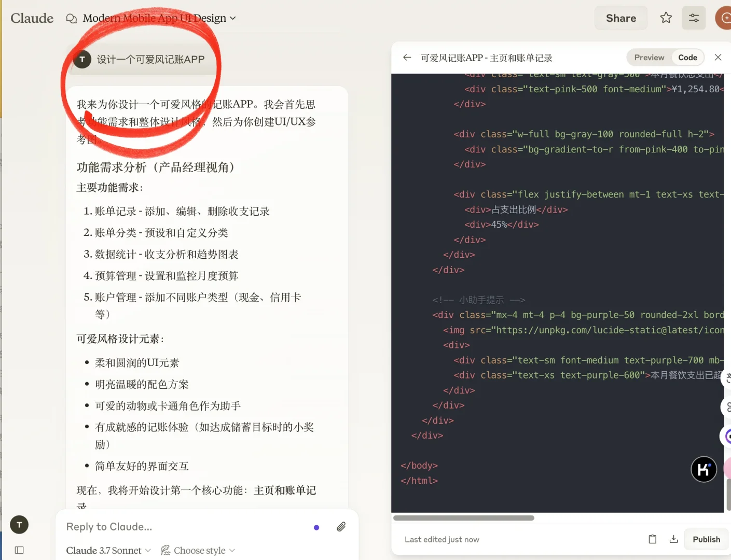The width and height of the screenshot is (731, 560).
Task: Click the Share button
Action: 620,17
